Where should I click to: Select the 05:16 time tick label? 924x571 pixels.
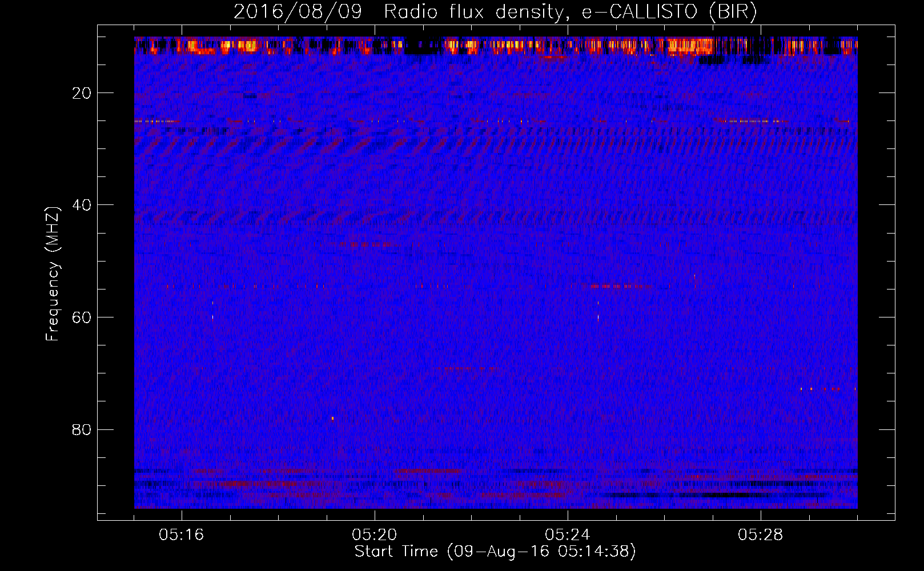[x=182, y=535]
